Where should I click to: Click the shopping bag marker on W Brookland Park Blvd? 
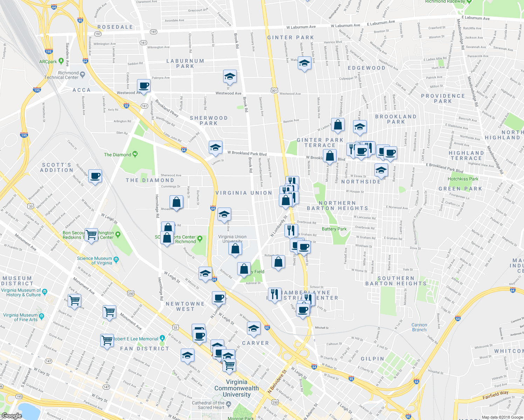[x=330, y=156]
